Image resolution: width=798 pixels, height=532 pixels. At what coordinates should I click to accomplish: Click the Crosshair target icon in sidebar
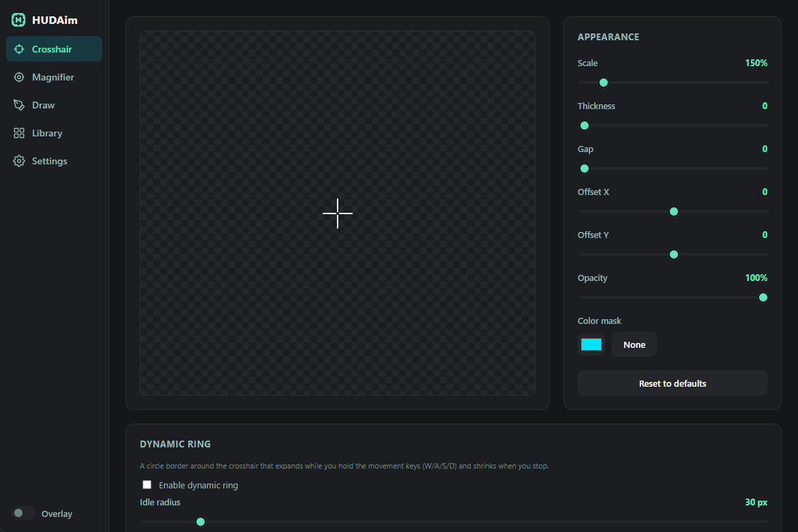click(19, 49)
